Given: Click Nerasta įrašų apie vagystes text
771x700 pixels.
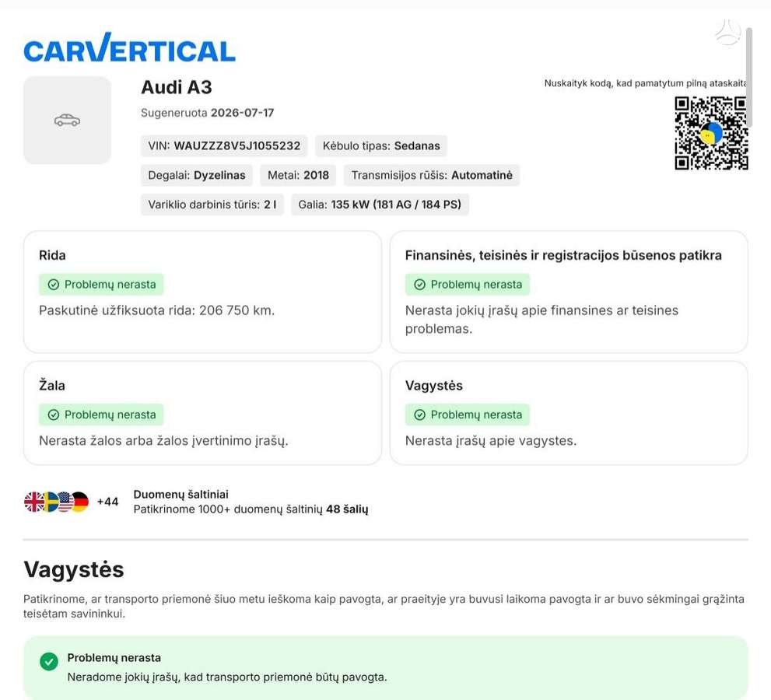Looking at the screenshot, I should [x=491, y=441].
